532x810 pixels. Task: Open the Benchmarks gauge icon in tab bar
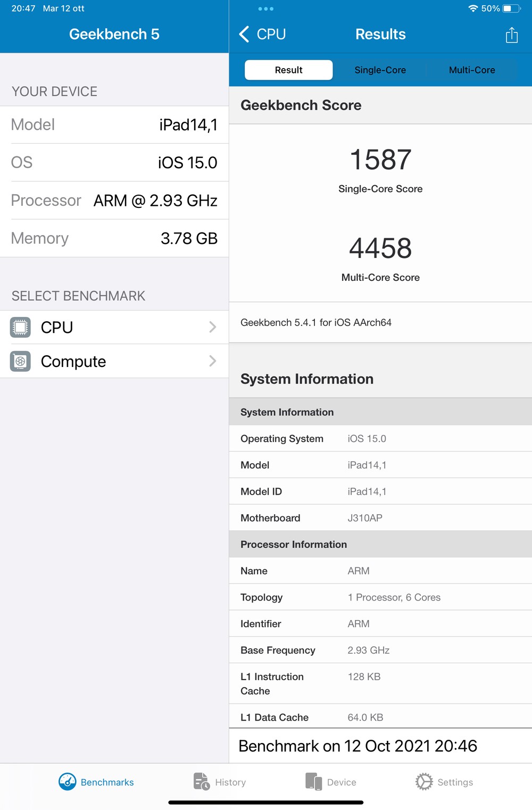tap(68, 781)
